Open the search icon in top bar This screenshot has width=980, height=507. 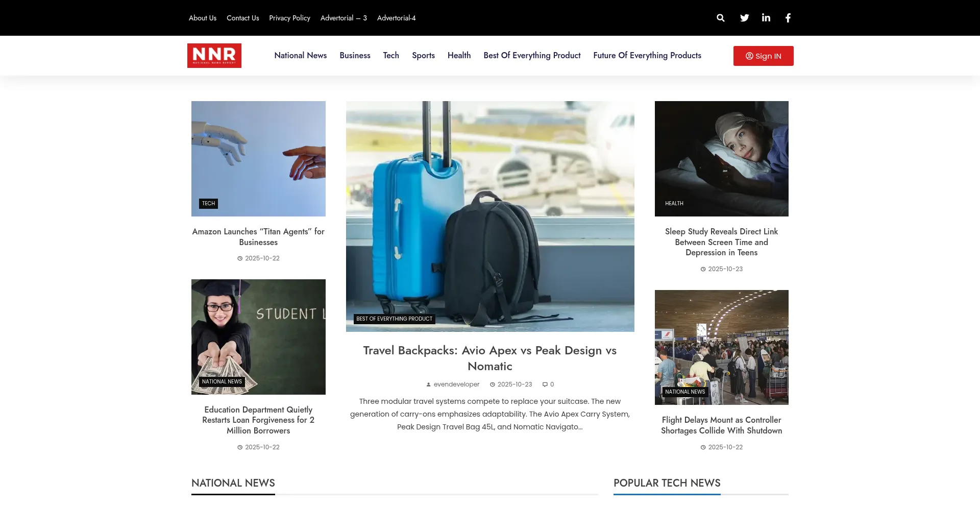pos(720,18)
